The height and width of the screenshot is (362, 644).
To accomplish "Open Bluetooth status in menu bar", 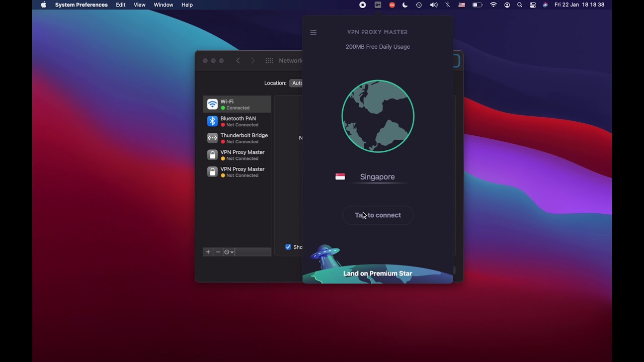I will (x=447, y=5).
